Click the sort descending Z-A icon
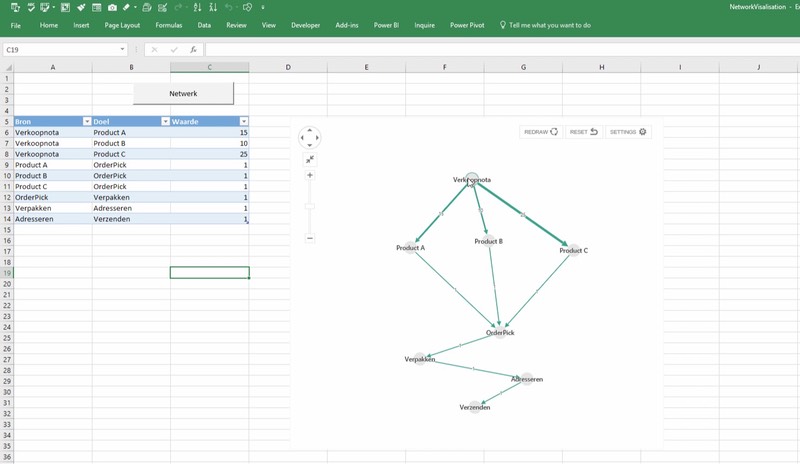Screen dimensions: 800x464 [x=213, y=7]
